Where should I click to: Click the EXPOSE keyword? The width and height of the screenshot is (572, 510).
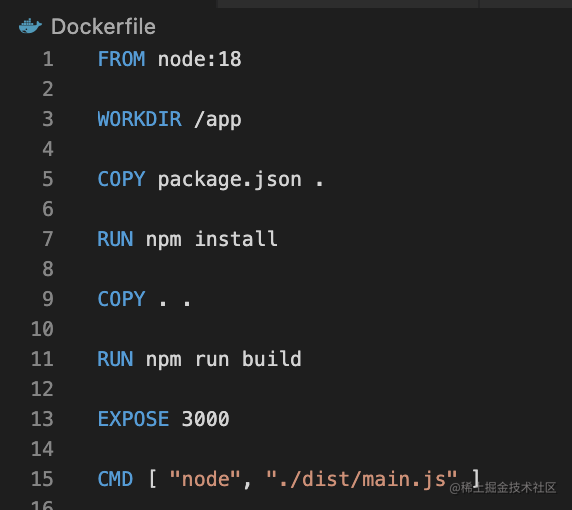(133, 419)
